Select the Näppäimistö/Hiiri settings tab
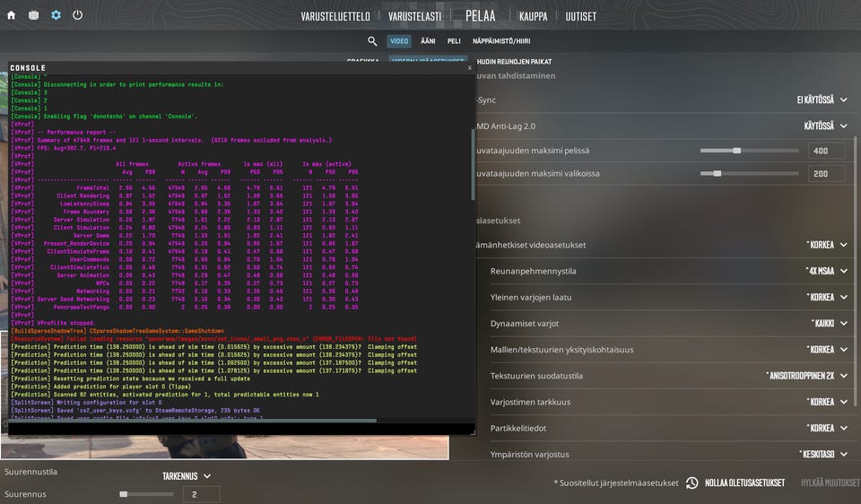 click(x=501, y=41)
